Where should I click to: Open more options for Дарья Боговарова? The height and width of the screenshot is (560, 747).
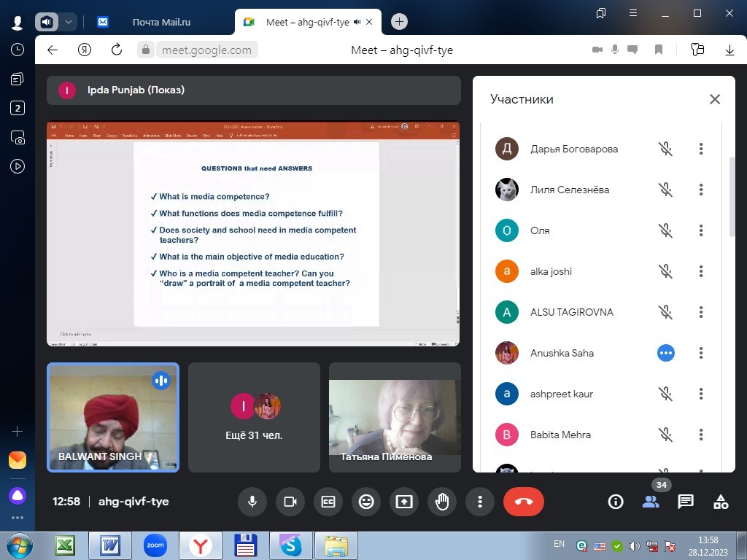click(701, 149)
